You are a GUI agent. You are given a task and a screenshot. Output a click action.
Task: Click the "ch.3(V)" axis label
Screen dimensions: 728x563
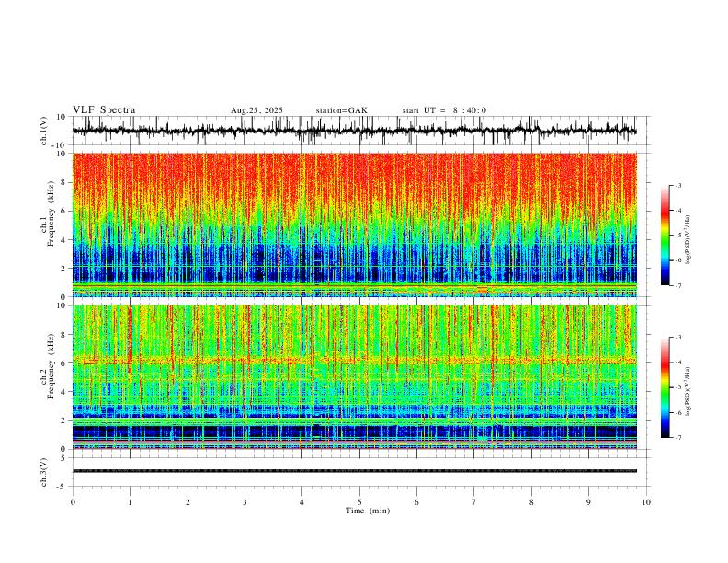click(x=44, y=472)
